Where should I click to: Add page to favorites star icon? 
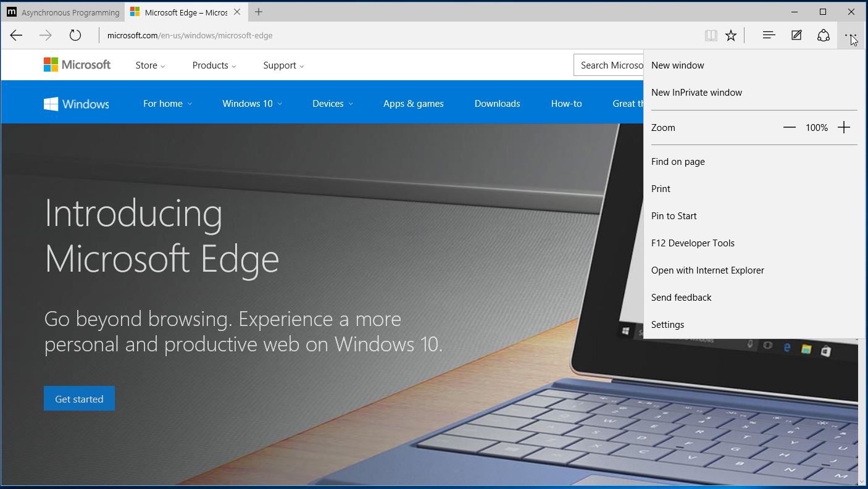pos(731,36)
